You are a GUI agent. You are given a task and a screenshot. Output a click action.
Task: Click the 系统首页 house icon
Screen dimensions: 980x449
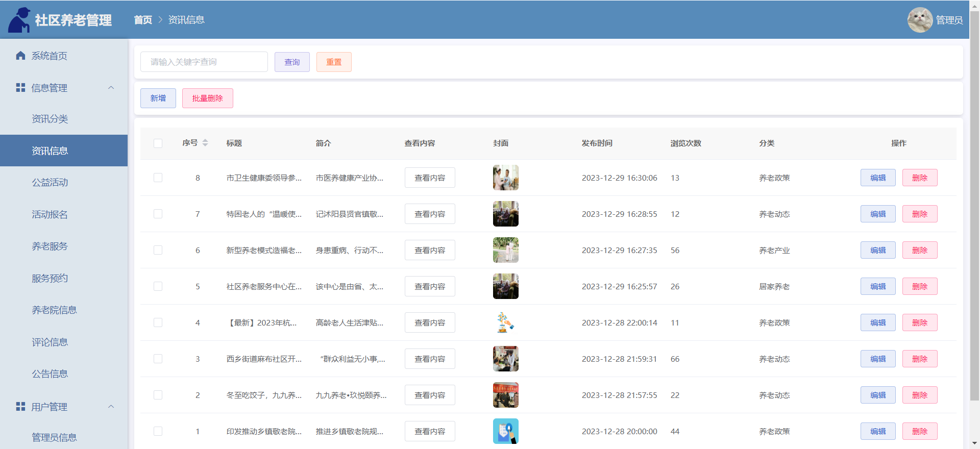point(20,56)
